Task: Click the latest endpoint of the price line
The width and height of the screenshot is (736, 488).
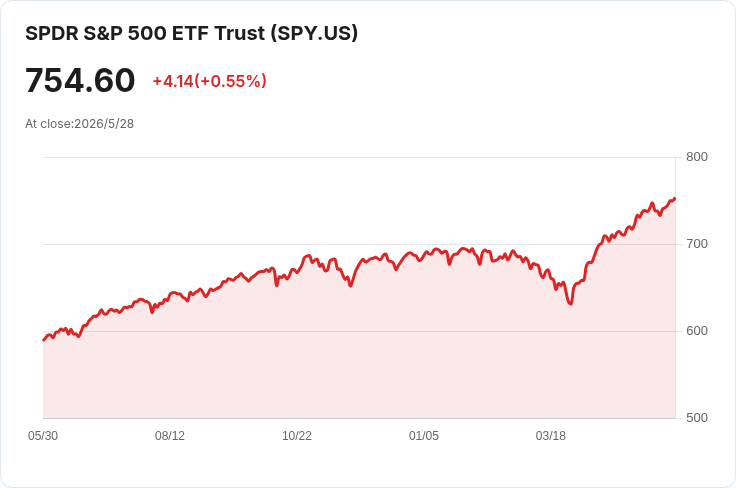Action: 675,198
